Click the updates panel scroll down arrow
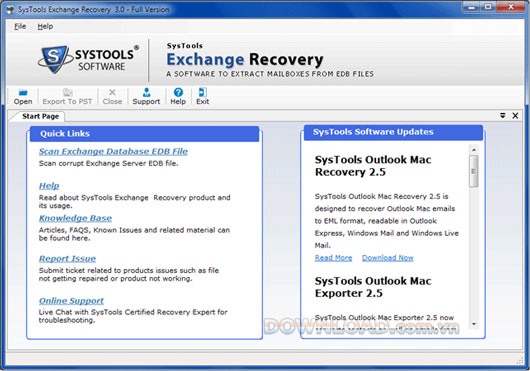Screen dimensions: 530x371 474,324
